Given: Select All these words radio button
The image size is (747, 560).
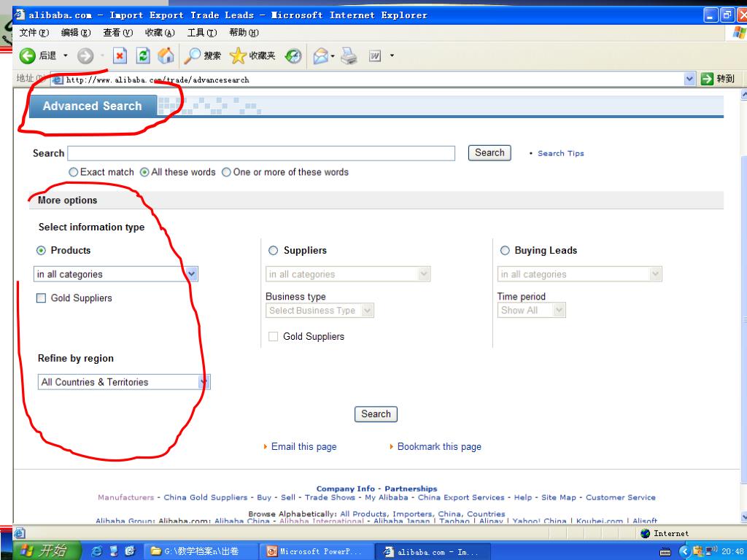Looking at the screenshot, I should [x=144, y=172].
